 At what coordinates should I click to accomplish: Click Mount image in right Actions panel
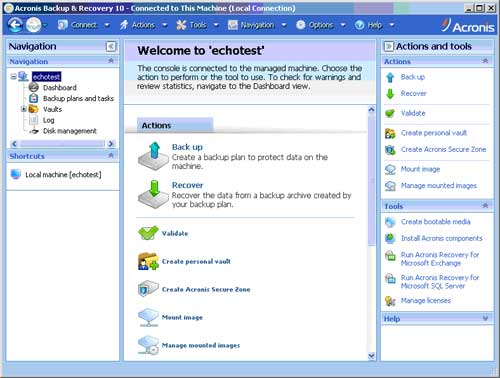click(x=420, y=169)
